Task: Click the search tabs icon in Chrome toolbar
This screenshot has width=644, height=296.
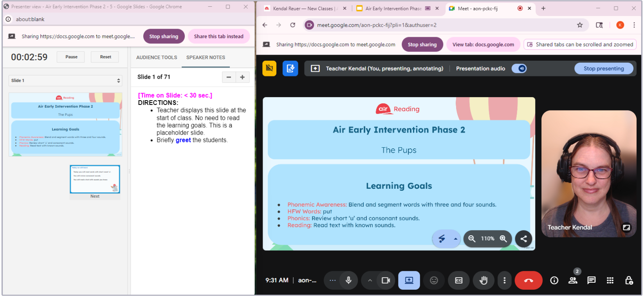Action: 599,25
